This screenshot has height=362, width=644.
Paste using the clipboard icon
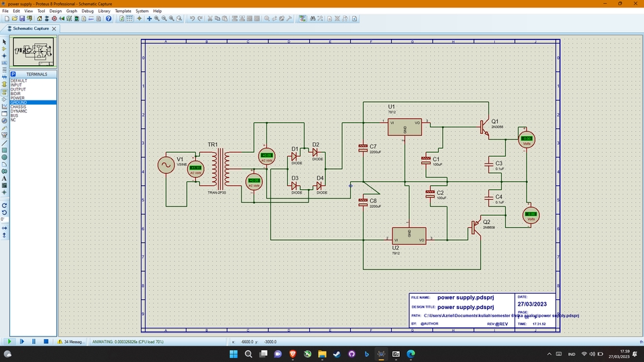point(225,19)
